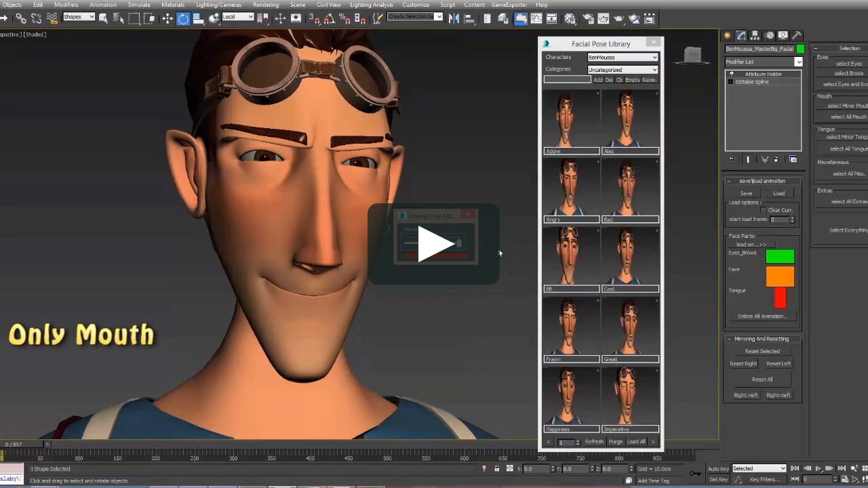Open the Material Editor icon

coord(570,18)
